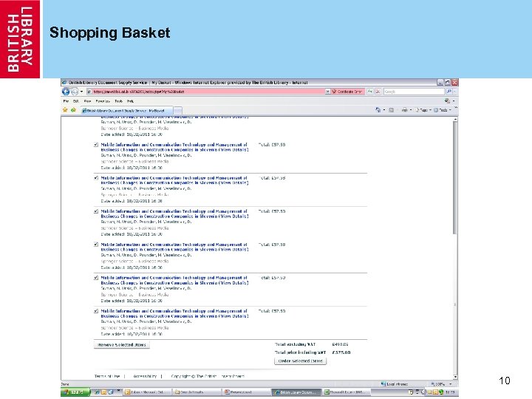
Task: Click the Order Selected Items button
Action: 300,361
